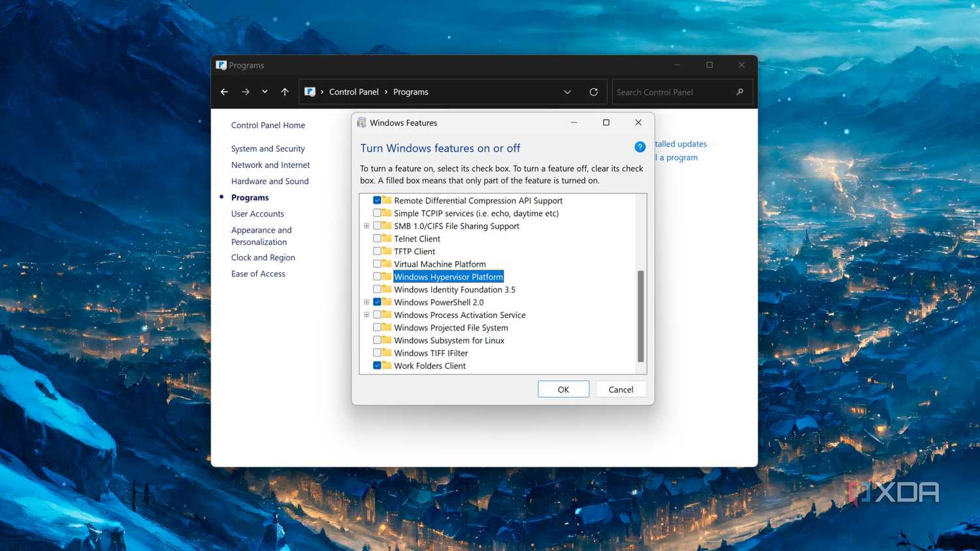
Task: Check Windows Identity Foundation 3.5
Action: [x=377, y=289]
